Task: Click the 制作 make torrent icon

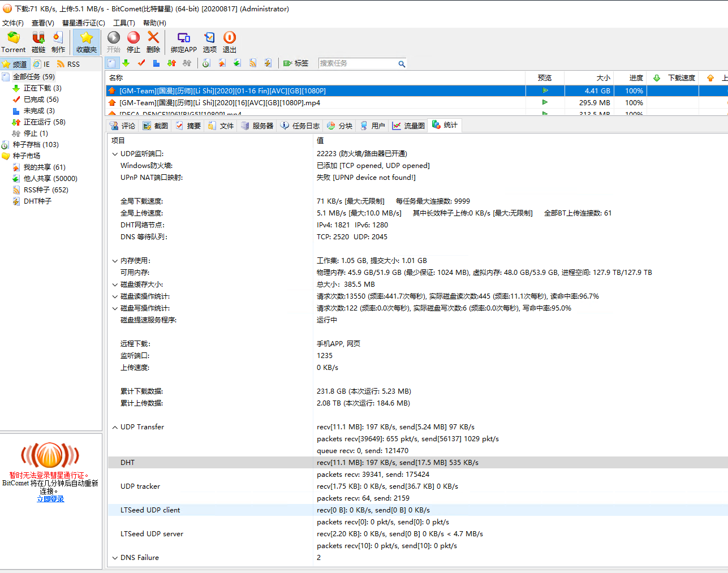Action: tap(58, 42)
